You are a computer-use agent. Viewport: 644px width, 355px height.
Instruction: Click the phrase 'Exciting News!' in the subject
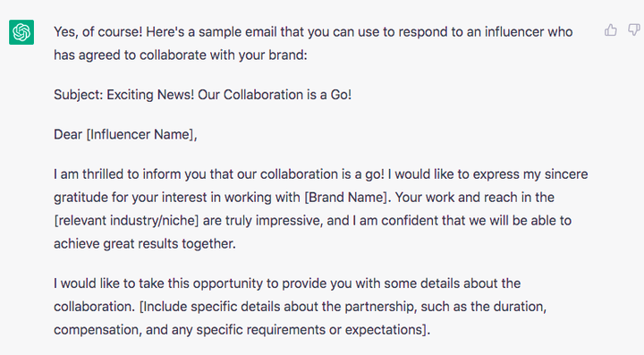(150, 95)
